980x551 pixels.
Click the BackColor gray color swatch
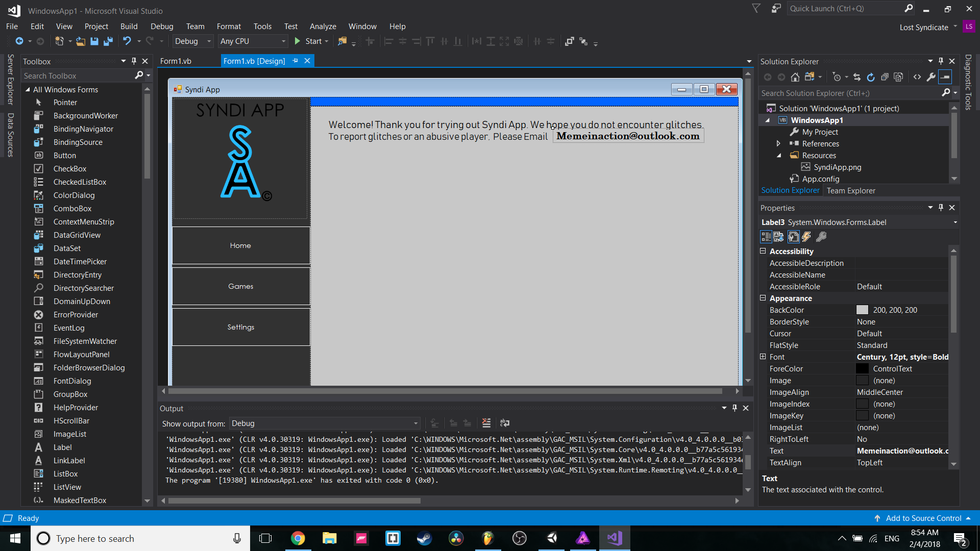pyautogui.click(x=862, y=310)
